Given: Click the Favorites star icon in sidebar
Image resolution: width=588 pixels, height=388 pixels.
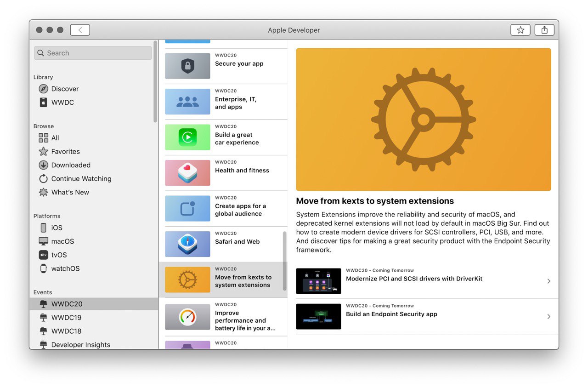Looking at the screenshot, I should tap(43, 151).
